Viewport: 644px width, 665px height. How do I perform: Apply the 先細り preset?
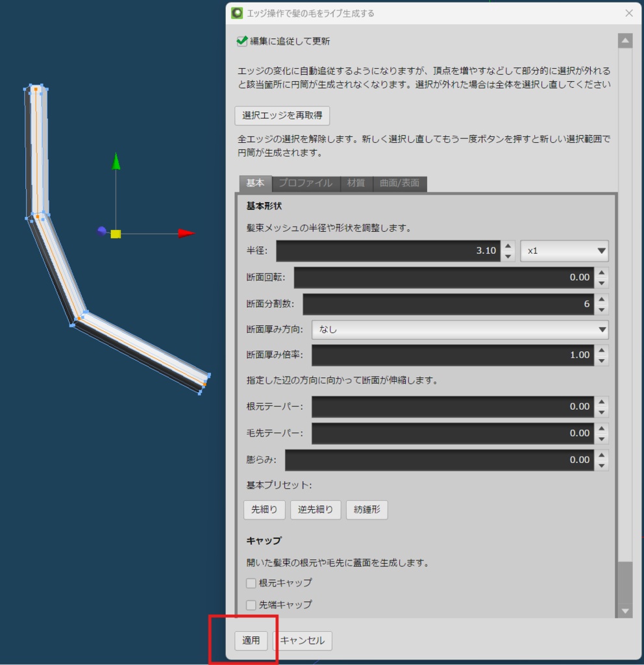pyautogui.click(x=264, y=510)
